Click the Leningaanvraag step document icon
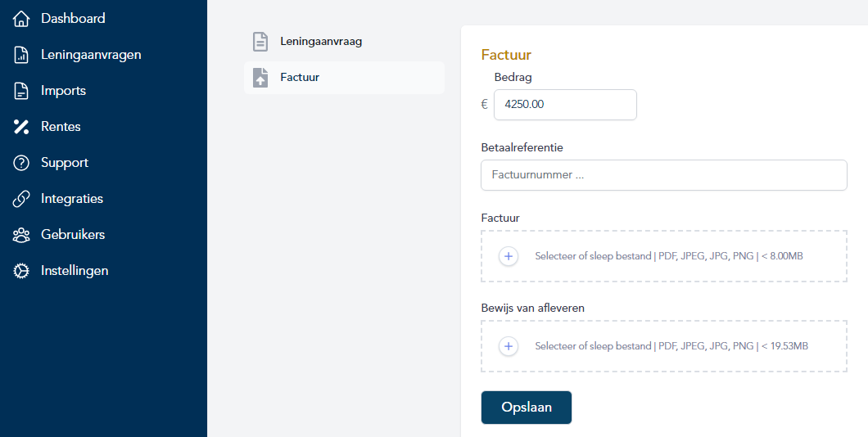Viewport: 868px width, 437px height. 260,42
